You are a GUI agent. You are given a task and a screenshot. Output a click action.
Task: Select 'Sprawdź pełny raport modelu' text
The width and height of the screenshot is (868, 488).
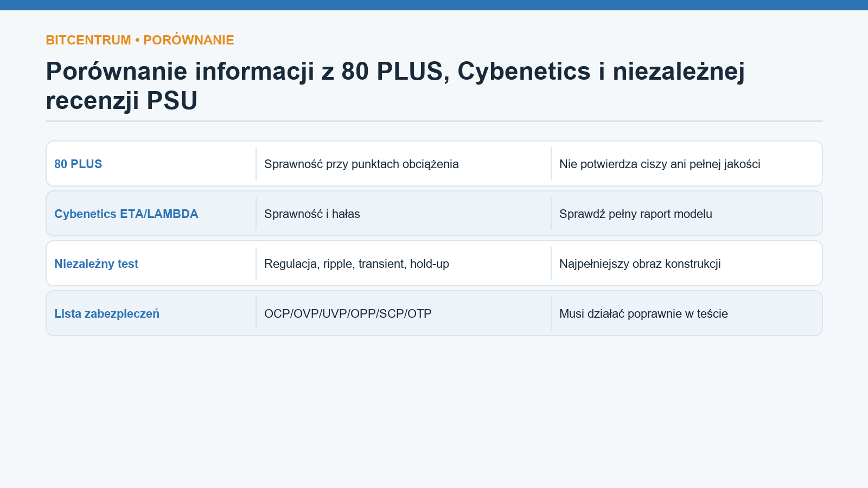point(636,214)
